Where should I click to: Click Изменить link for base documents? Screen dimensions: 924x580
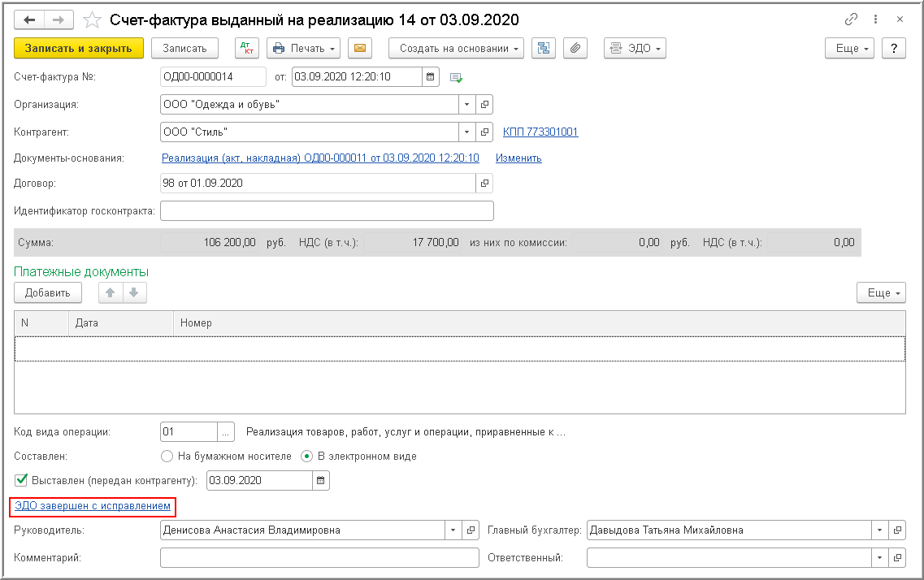(x=518, y=158)
